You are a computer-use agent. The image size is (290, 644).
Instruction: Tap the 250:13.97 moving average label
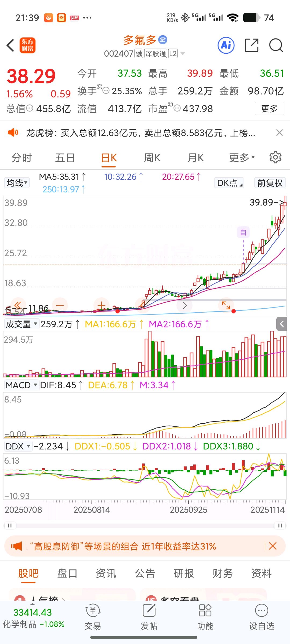pos(64,189)
